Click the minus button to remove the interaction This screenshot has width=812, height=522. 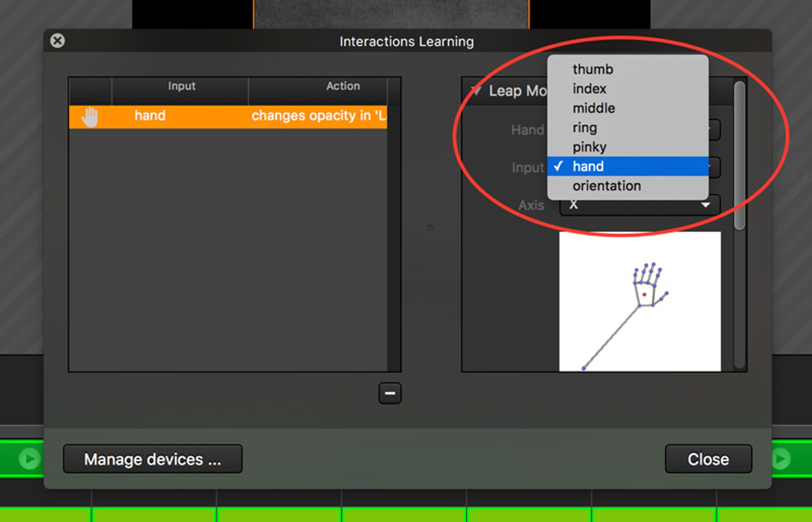[390, 393]
